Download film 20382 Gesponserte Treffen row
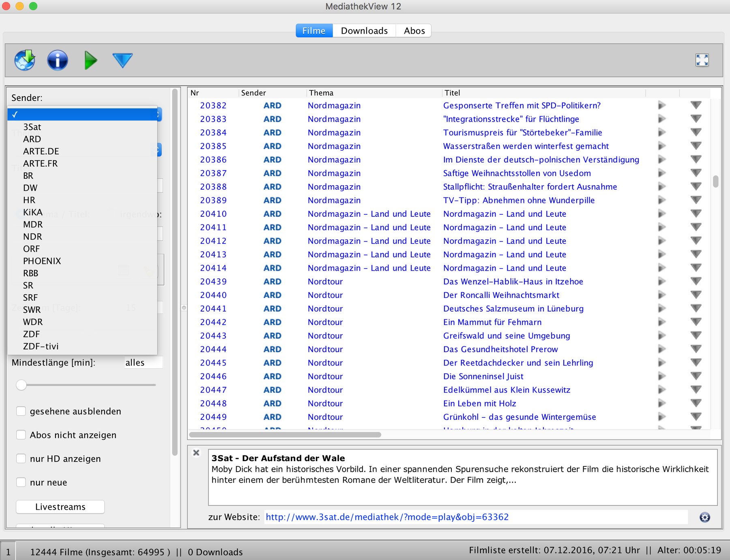This screenshot has height=560, width=730. 696,105
